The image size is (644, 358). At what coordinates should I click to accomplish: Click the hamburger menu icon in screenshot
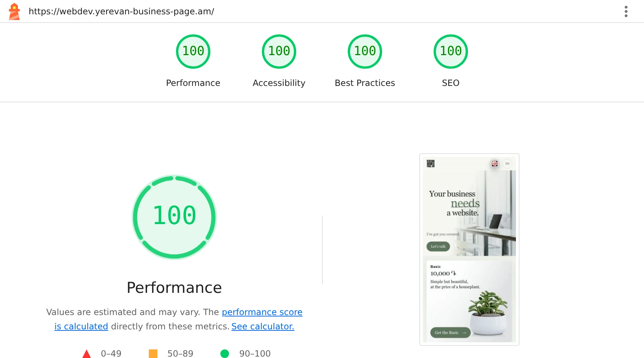[507, 164]
